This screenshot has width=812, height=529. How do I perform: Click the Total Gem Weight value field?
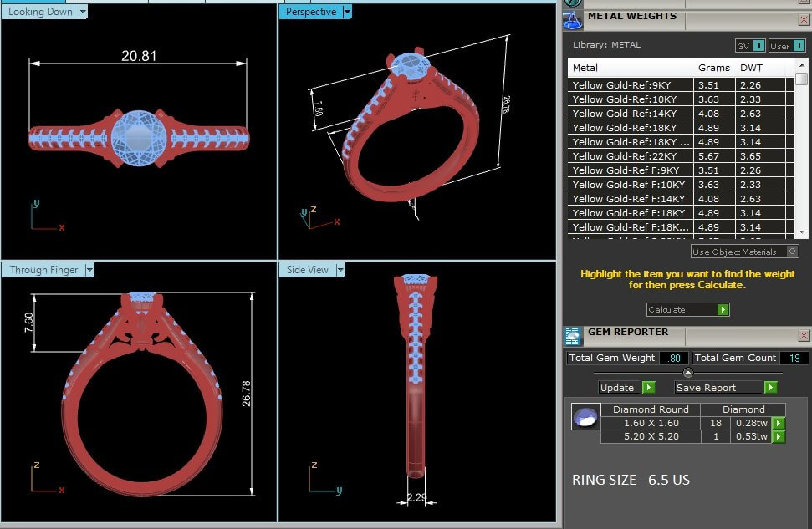click(674, 358)
